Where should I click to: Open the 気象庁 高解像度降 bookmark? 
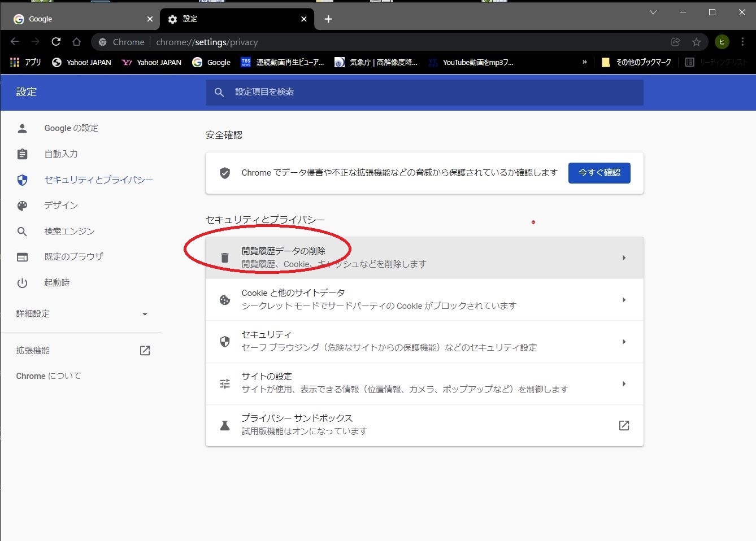tap(376, 62)
